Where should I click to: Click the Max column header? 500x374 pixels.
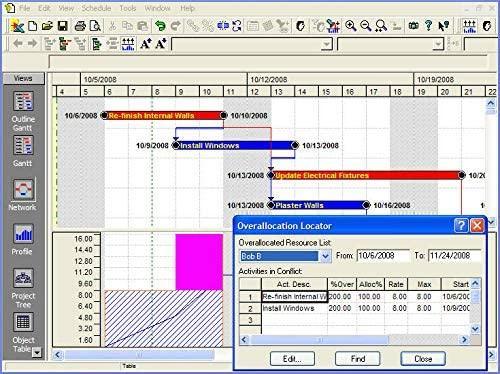click(x=424, y=284)
